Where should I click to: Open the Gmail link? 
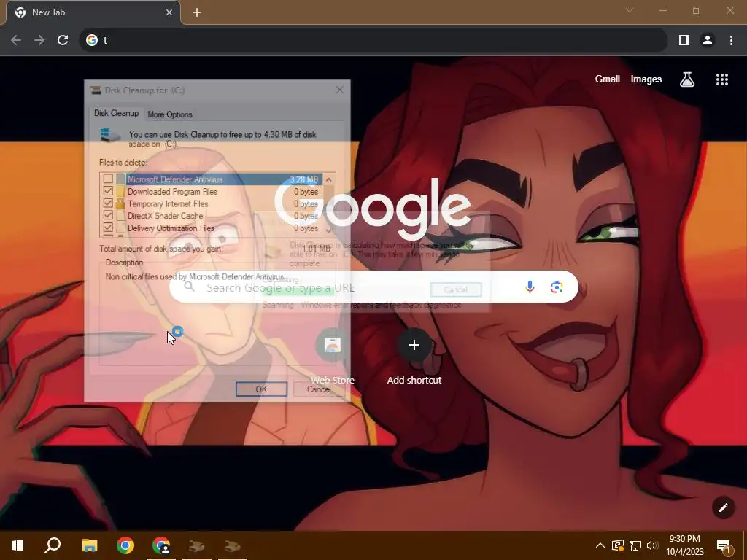[x=607, y=79]
